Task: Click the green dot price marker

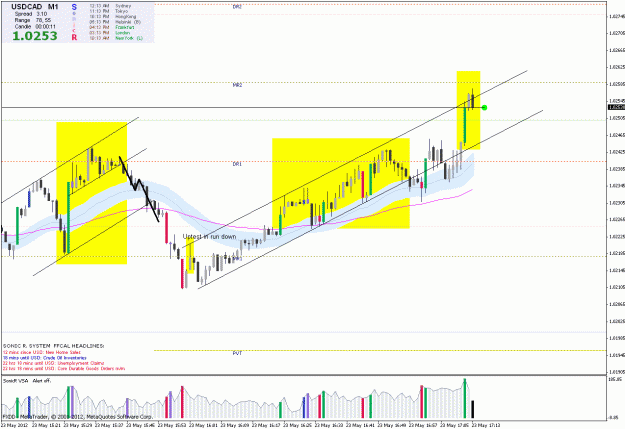Action: pyautogui.click(x=484, y=108)
